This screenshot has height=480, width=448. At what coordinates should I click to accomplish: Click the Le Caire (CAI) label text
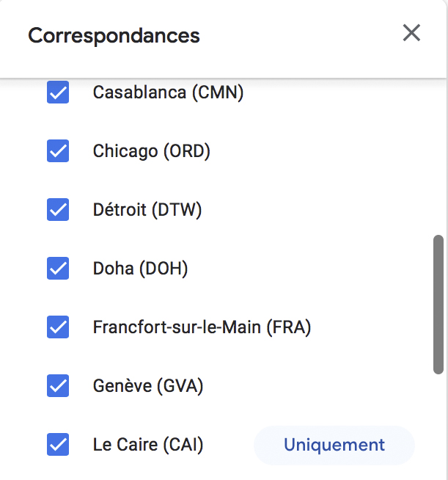147,444
